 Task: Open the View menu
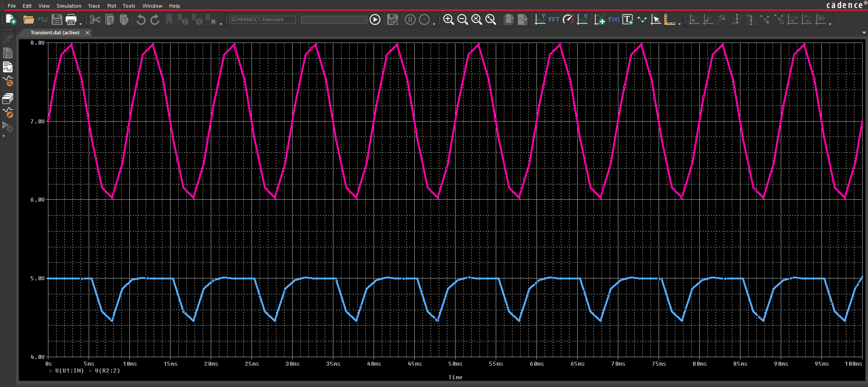tap(44, 6)
